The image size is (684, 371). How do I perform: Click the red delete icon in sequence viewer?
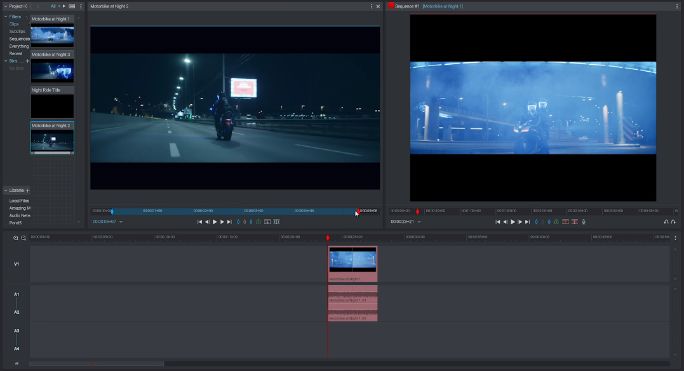pyautogui.click(x=575, y=222)
